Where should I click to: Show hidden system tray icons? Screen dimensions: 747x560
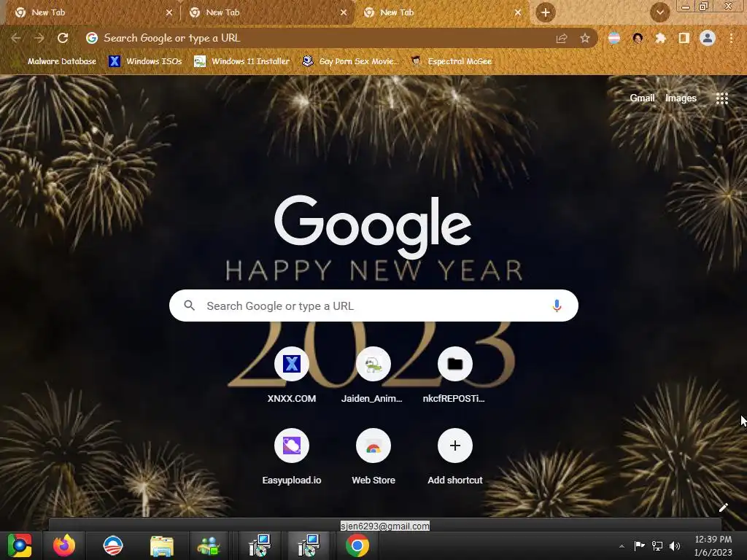pyautogui.click(x=622, y=546)
